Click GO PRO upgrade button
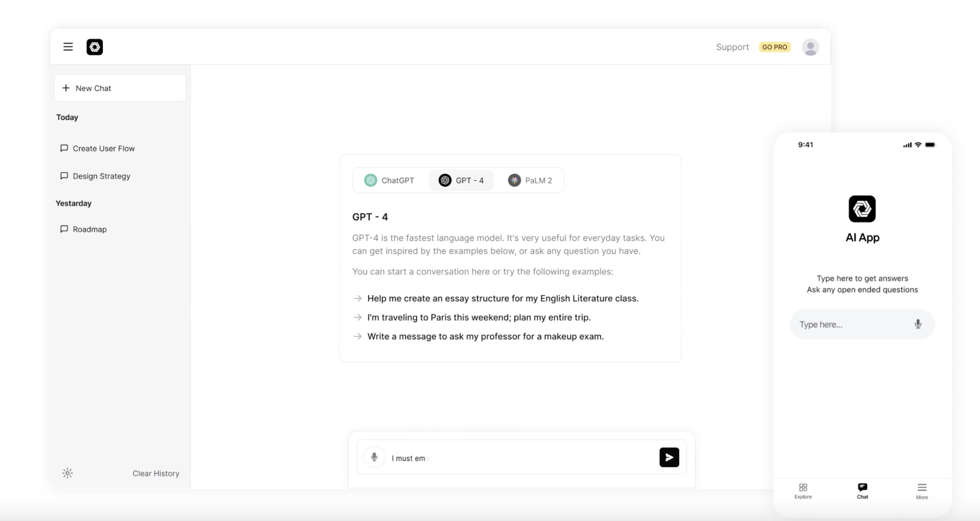 775,46
